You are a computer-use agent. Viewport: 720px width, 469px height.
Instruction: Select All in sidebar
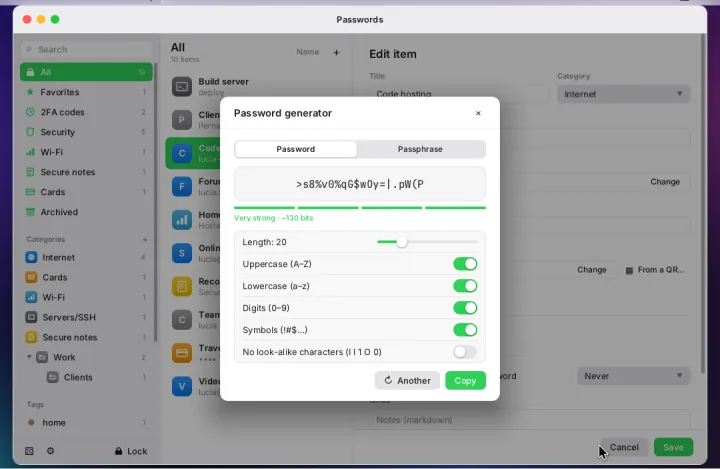(86, 72)
